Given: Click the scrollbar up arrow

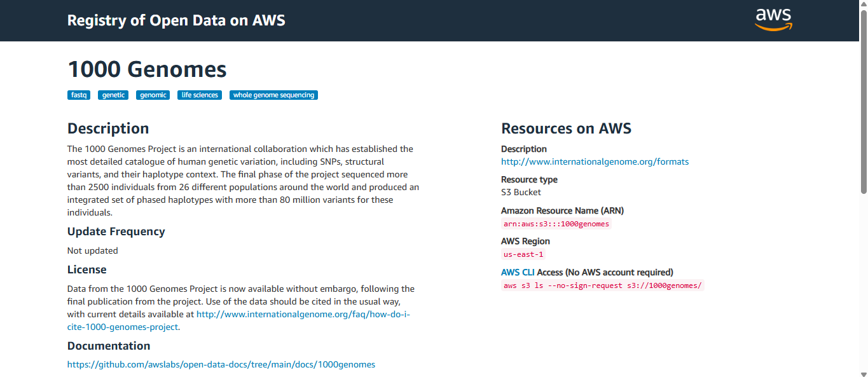Looking at the screenshot, I should [863, 4].
